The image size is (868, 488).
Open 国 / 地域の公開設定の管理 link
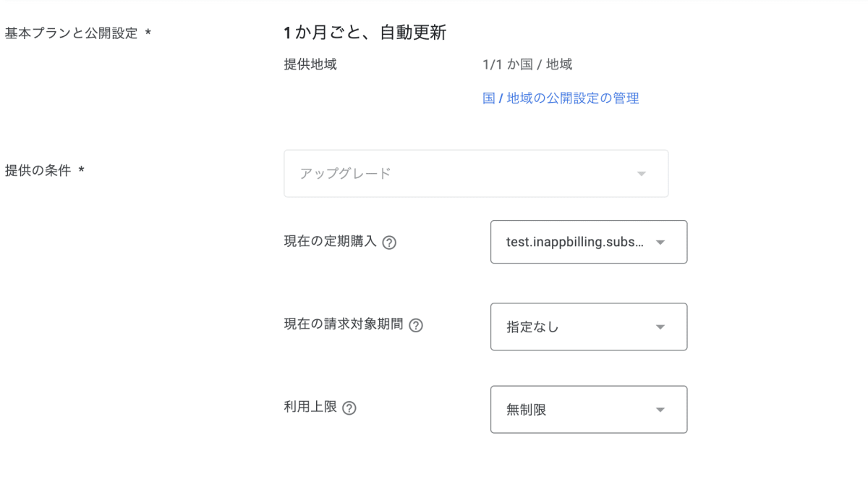point(561,98)
